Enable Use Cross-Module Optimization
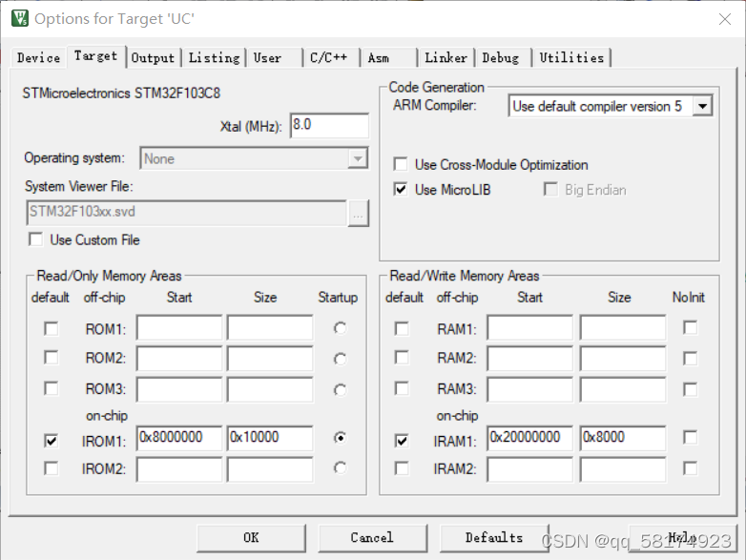This screenshot has width=746, height=560. pyautogui.click(x=401, y=164)
